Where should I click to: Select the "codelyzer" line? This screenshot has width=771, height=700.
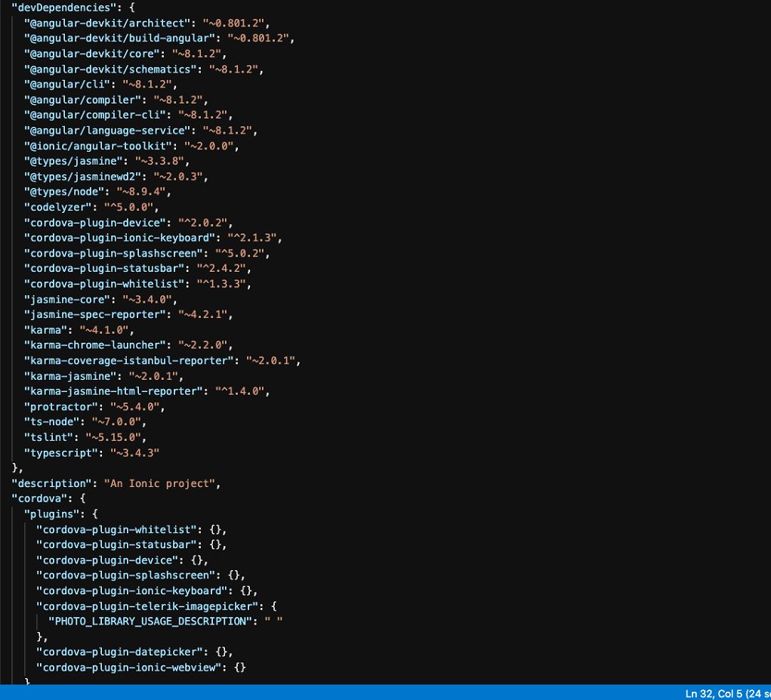click(91, 208)
